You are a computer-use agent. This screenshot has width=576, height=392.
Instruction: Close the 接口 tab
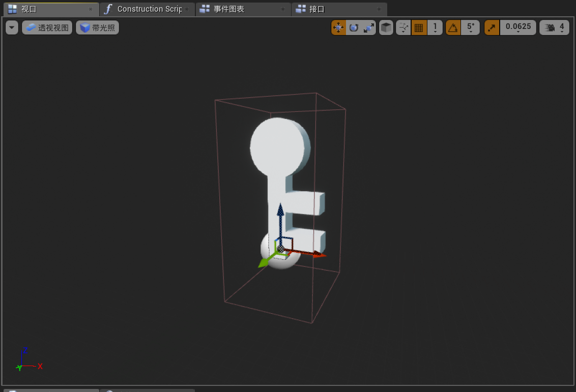click(379, 9)
